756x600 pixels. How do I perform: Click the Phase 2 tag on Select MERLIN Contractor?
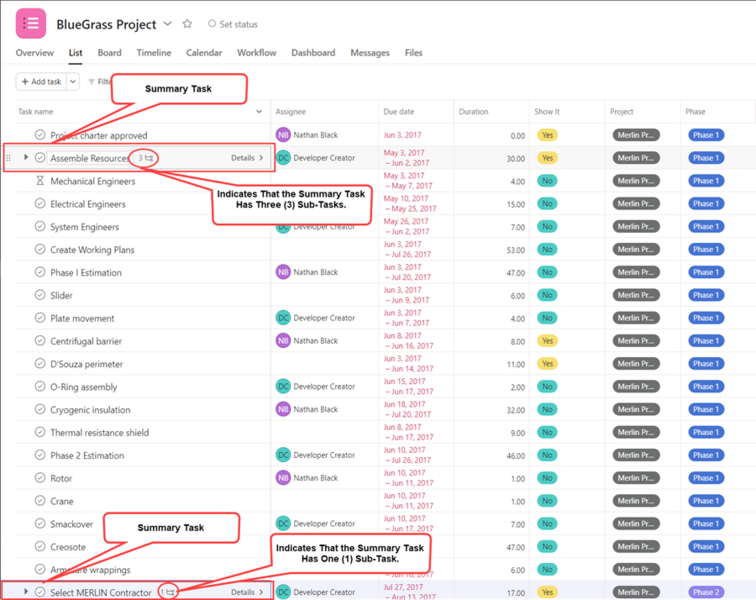(706, 592)
